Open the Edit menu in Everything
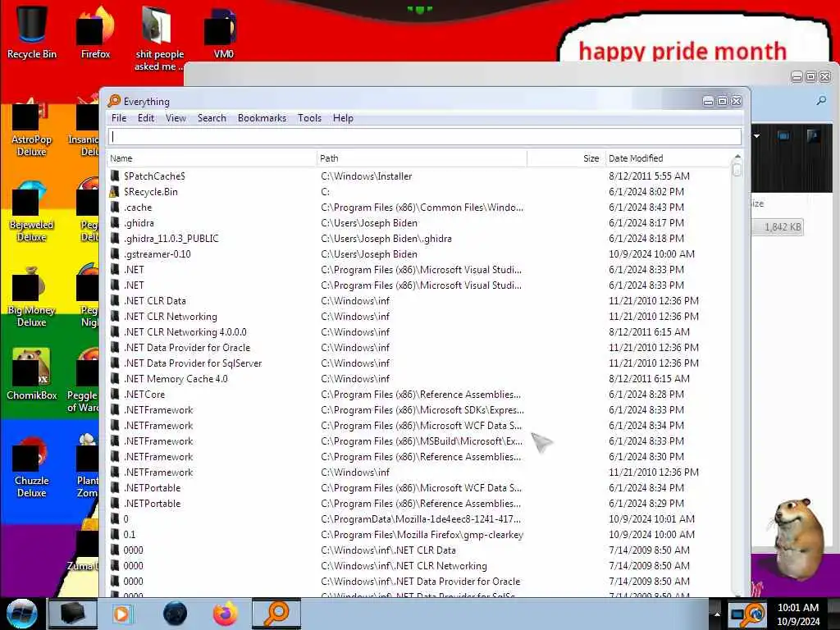Image resolution: width=840 pixels, height=630 pixels. pyautogui.click(x=146, y=118)
